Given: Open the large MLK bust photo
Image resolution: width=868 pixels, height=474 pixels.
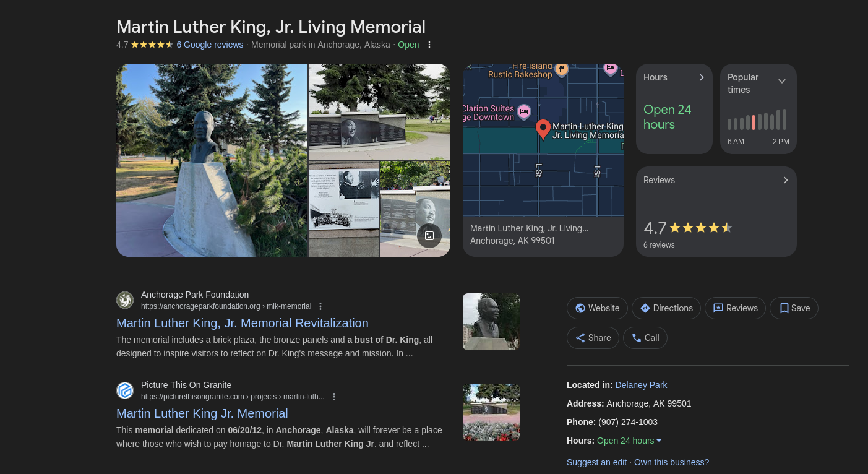Looking at the screenshot, I should tap(212, 160).
